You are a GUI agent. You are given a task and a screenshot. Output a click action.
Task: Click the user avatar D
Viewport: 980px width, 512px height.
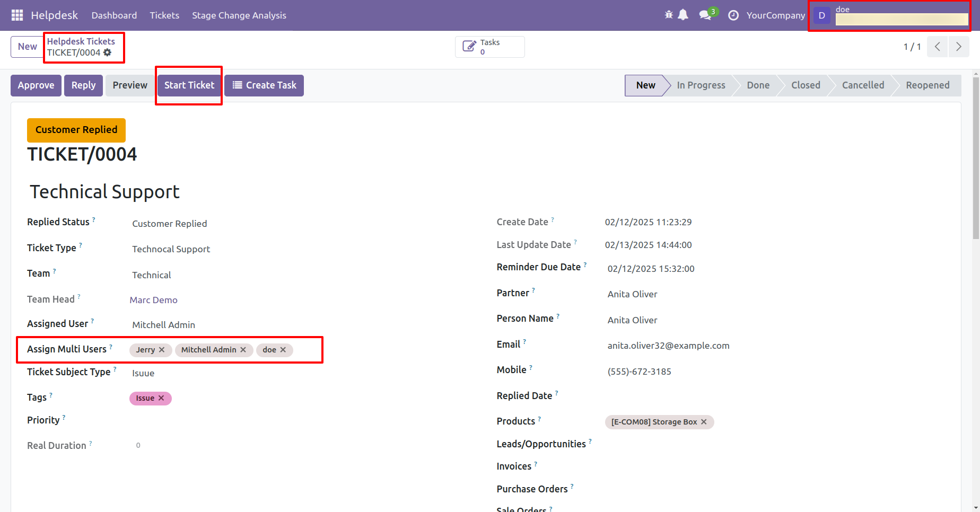pos(822,15)
